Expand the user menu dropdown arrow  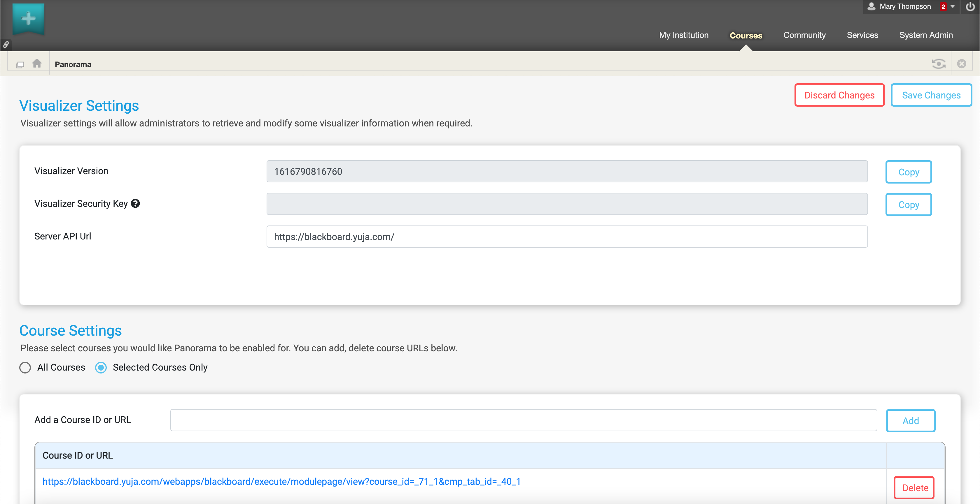[x=953, y=6]
